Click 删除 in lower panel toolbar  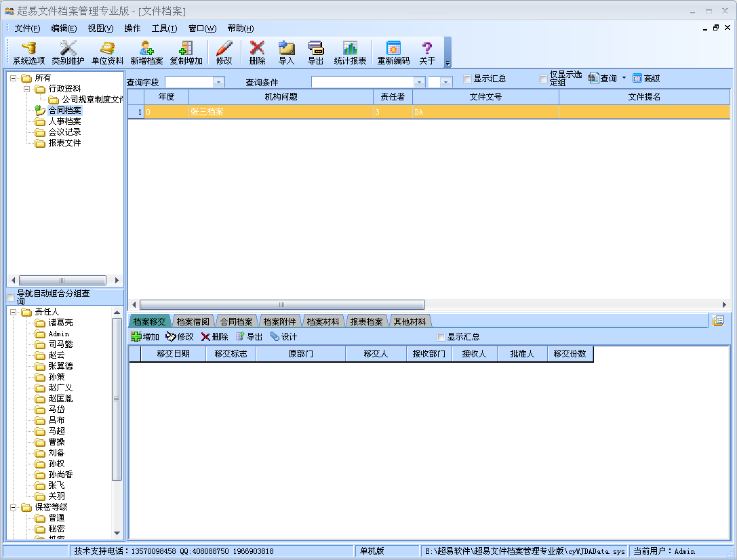click(x=214, y=337)
